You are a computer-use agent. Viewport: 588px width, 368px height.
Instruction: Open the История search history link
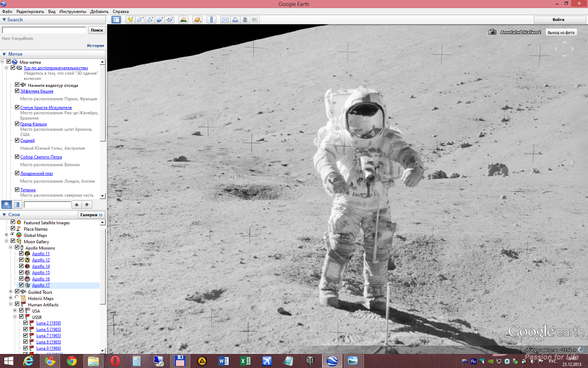click(x=95, y=46)
